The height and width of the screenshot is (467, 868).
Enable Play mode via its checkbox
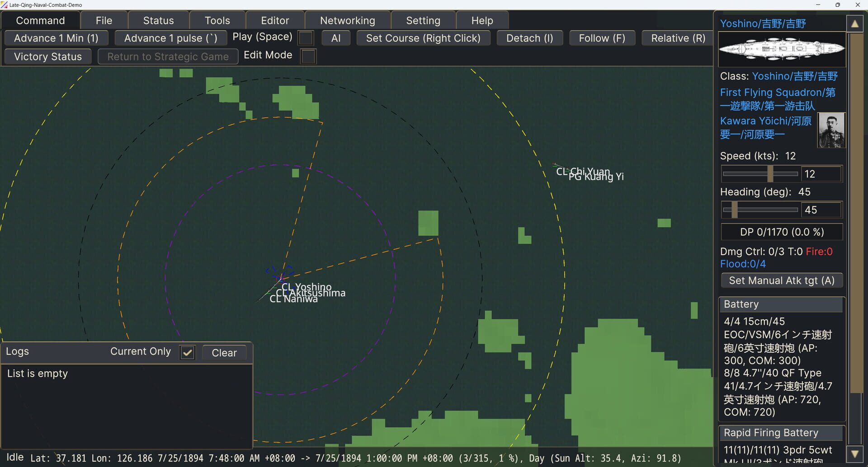tap(306, 38)
